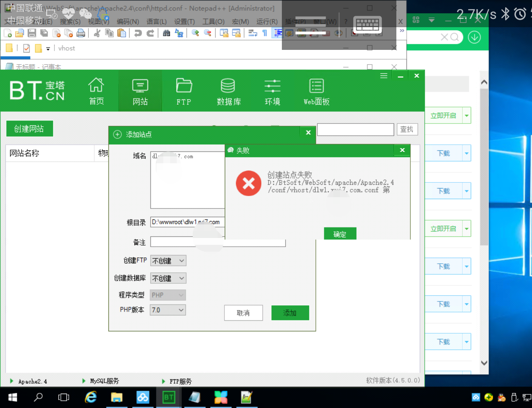The image size is (532, 408).
Task: Open the 程序类型 PHP dropdown
Action: click(x=168, y=295)
